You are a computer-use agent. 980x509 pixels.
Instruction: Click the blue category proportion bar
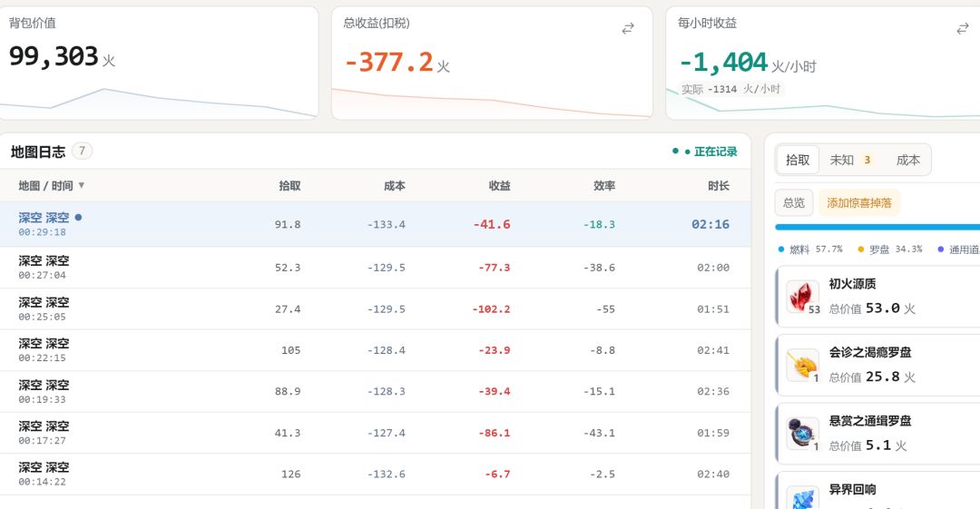[877, 227]
